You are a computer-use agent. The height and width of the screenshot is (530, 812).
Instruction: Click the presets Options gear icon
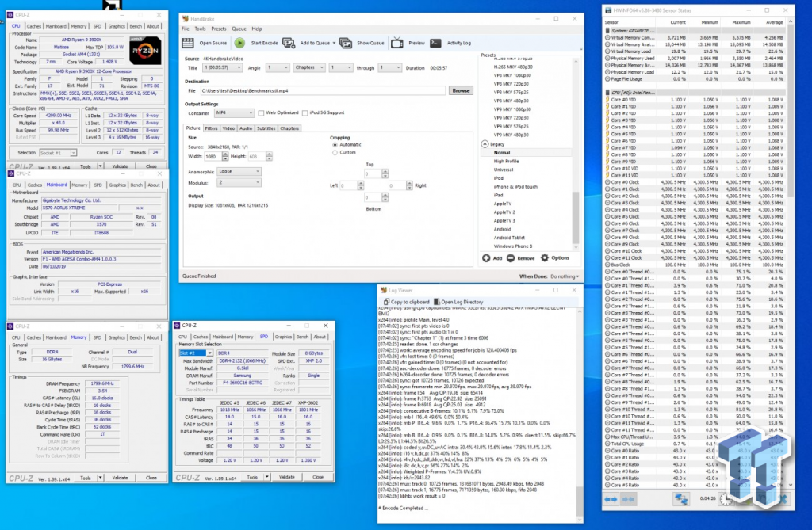[x=545, y=258]
